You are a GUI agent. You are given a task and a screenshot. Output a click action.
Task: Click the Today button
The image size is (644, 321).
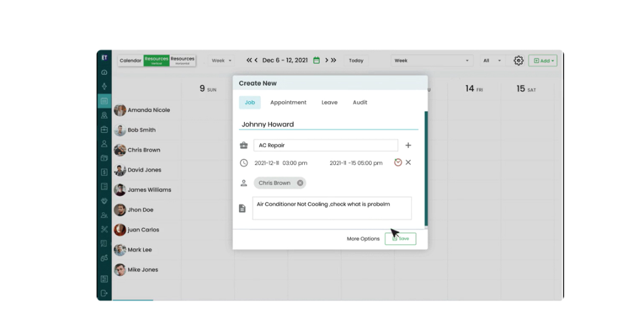(356, 60)
